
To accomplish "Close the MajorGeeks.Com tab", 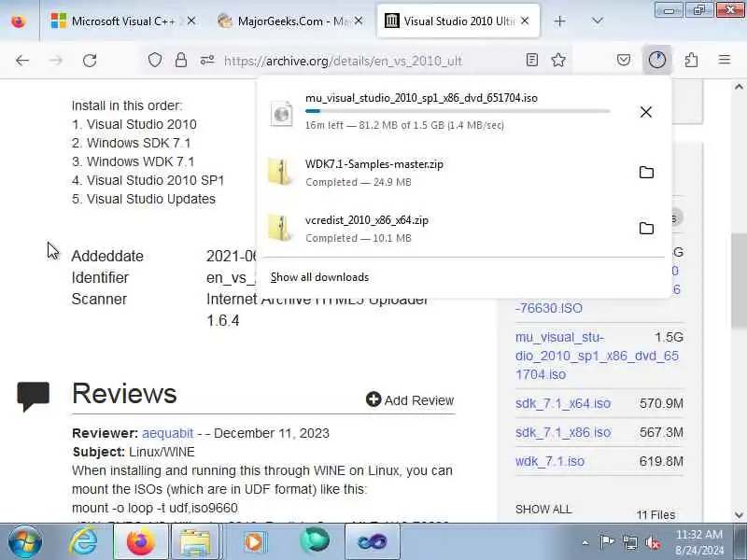I will click(x=359, y=21).
